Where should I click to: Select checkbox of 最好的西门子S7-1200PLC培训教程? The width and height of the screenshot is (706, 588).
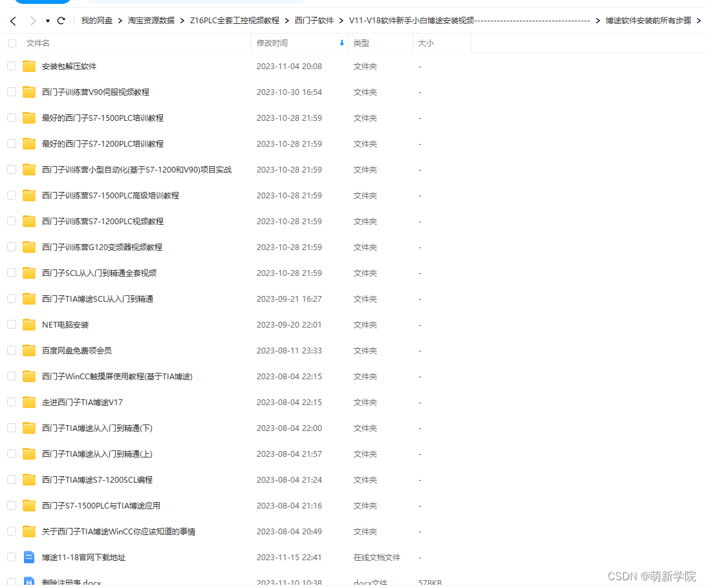tap(12, 143)
